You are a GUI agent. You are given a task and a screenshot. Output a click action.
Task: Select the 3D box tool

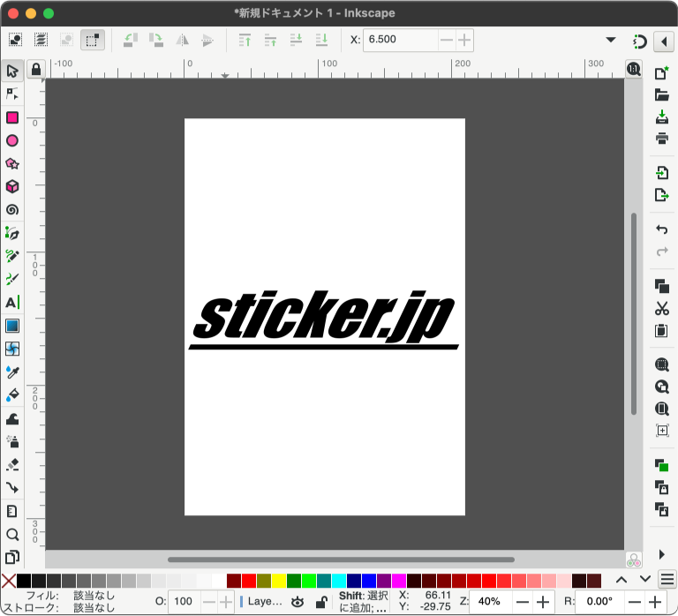coord(12,187)
